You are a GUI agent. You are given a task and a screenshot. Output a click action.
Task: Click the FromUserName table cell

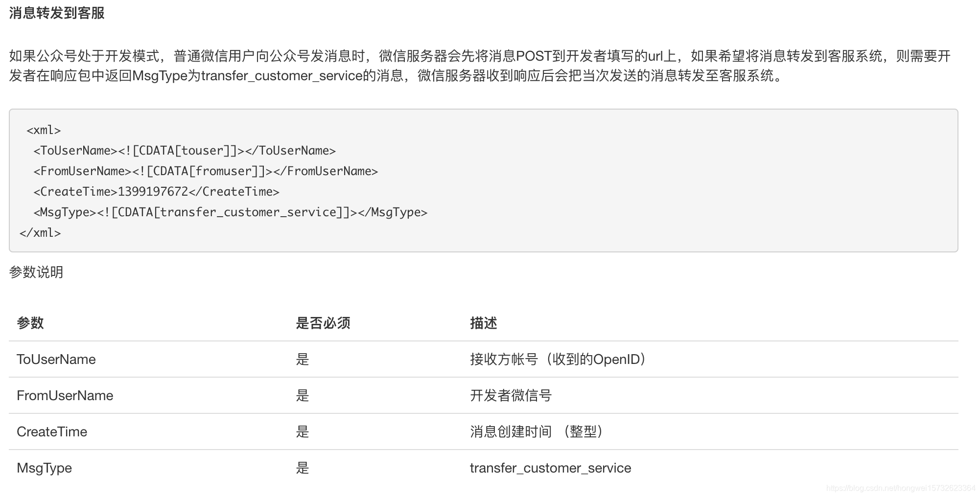pos(65,396)
